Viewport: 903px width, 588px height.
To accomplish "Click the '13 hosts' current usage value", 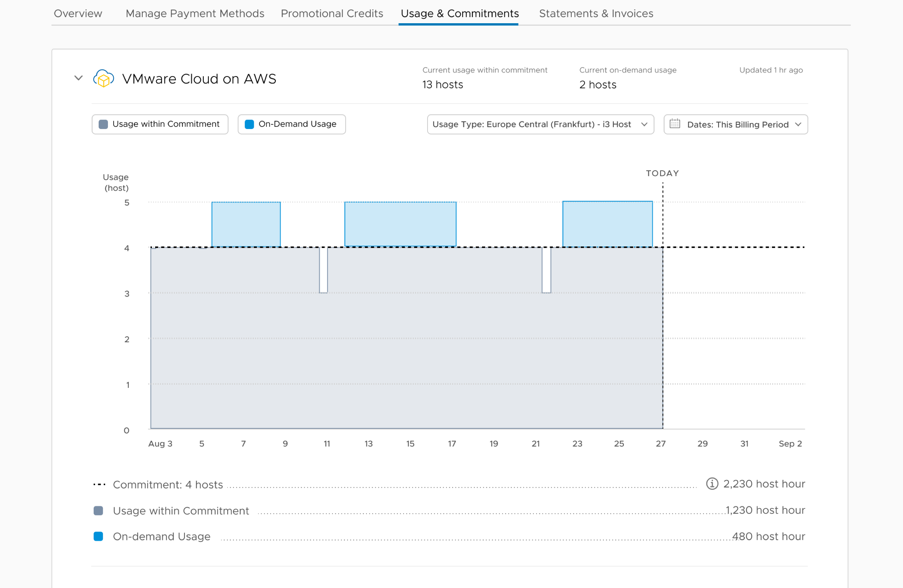I will point(443,85).
